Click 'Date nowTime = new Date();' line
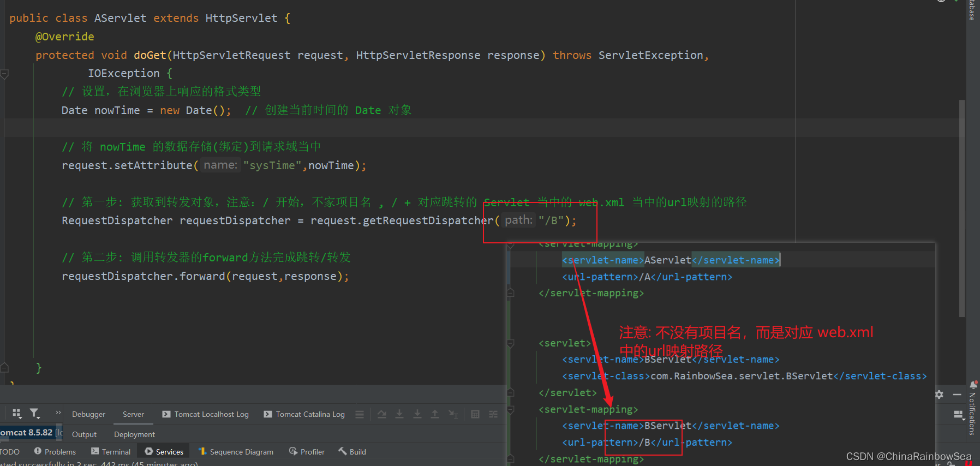The width and height of the screenshot is (980, 466). 147,110
